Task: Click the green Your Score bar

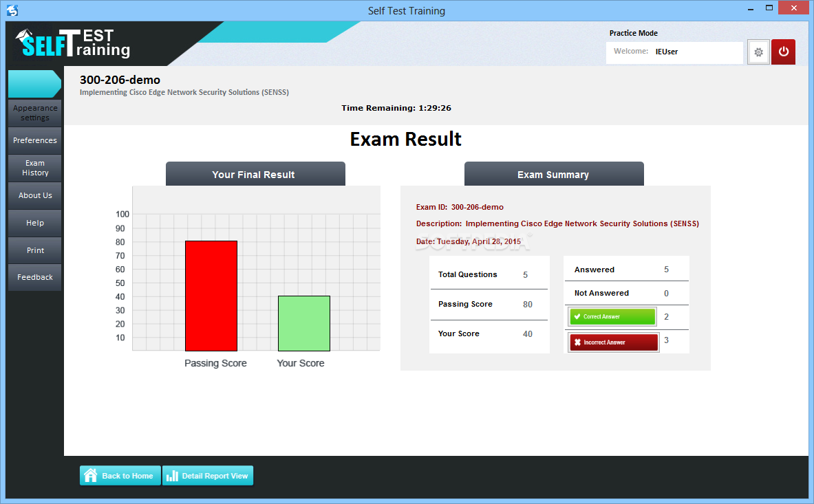Action: [x=304, y=324]
